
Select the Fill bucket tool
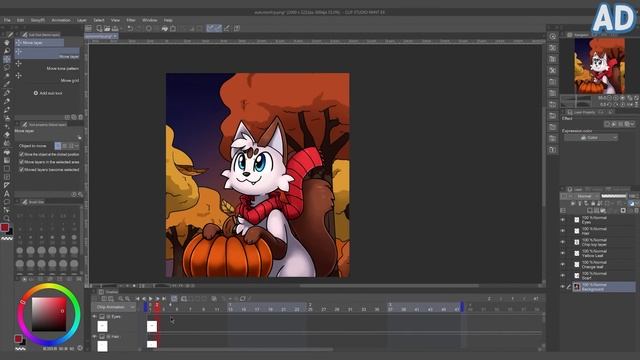pyautogui.click(x=7, y=152)
